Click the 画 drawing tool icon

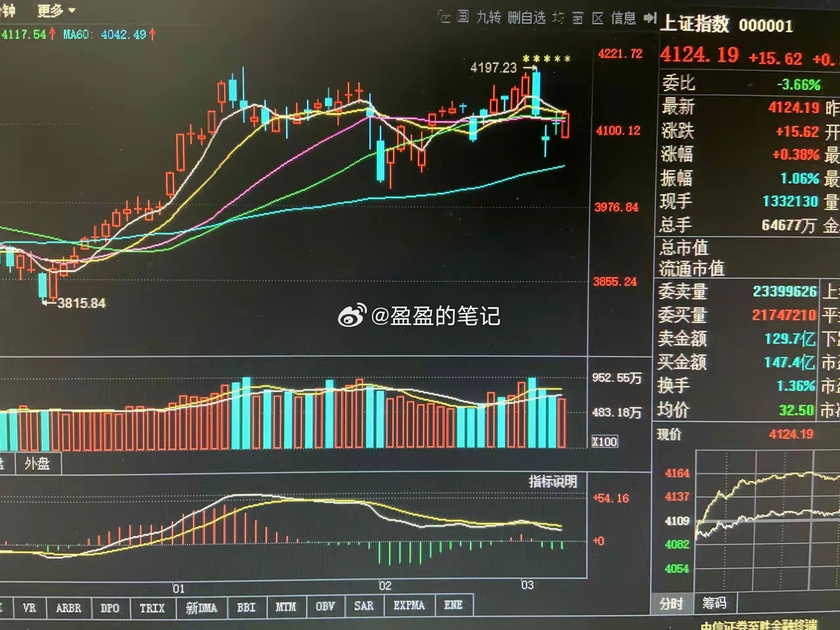click(463, 16)
